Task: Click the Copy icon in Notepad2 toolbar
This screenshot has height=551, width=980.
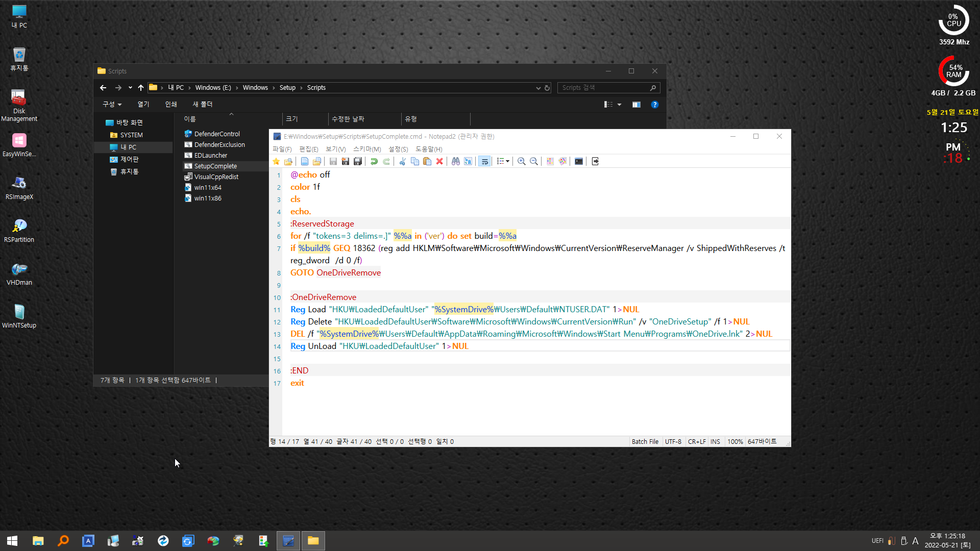Action: click(x=415, y=161)
